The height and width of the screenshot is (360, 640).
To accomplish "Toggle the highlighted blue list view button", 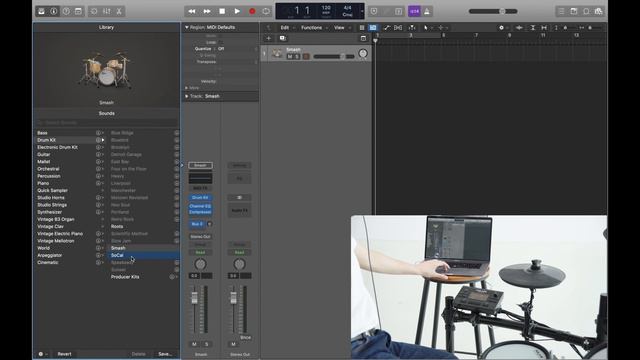I will (373, 28).
